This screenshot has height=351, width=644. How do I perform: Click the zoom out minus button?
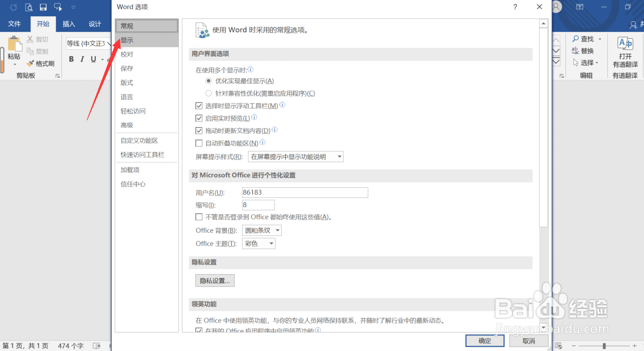click(x=574, y=346)
